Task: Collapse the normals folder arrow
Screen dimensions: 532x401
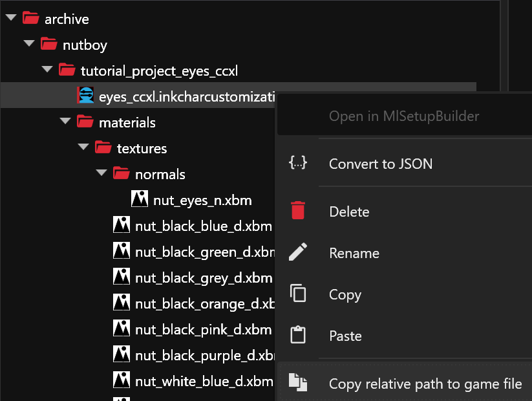Action: pyautogui.click(x=101, y=173)
